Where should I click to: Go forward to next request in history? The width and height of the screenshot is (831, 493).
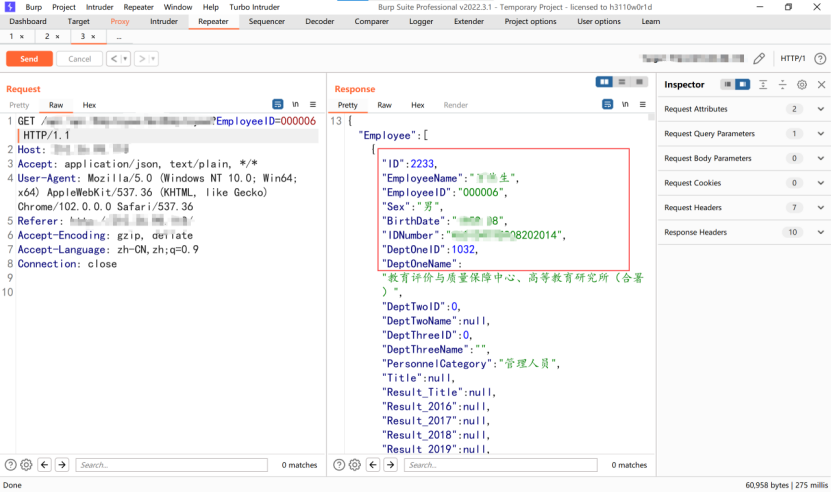(142, 59)
